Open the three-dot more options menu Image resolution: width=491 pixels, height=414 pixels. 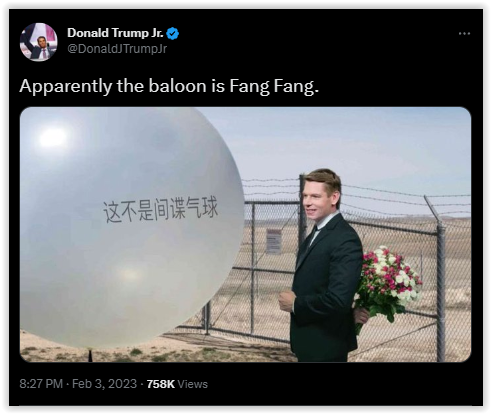[x=464, y=33]
